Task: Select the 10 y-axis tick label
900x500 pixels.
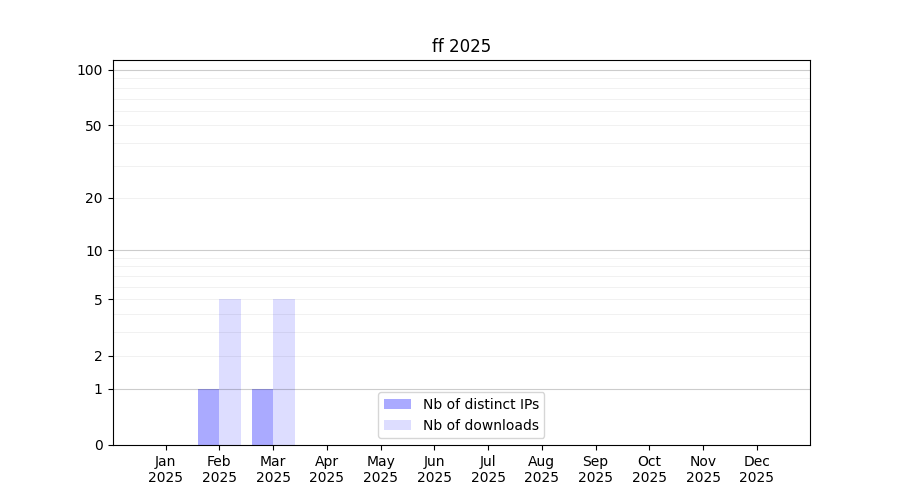Action: pos(94,251)
